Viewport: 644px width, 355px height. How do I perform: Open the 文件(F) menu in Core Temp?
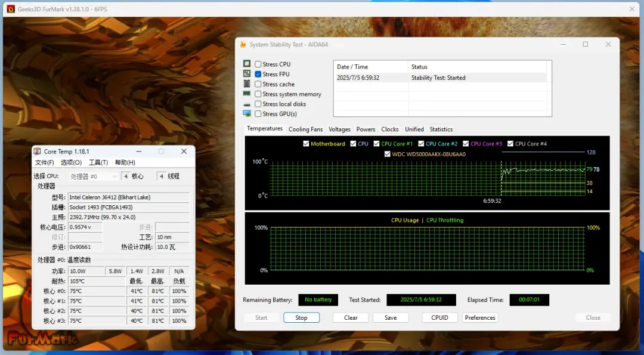tap(44, 162)
